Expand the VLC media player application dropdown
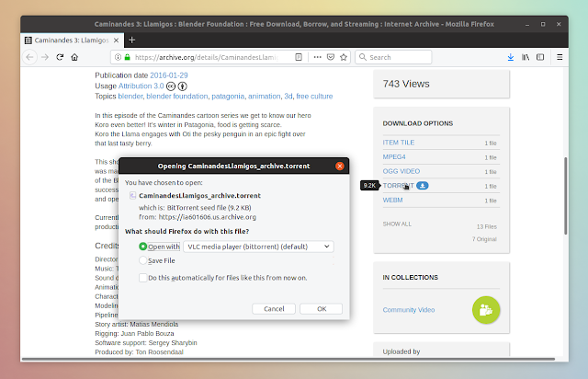This screenshot has height=379, width=588. 258,247
